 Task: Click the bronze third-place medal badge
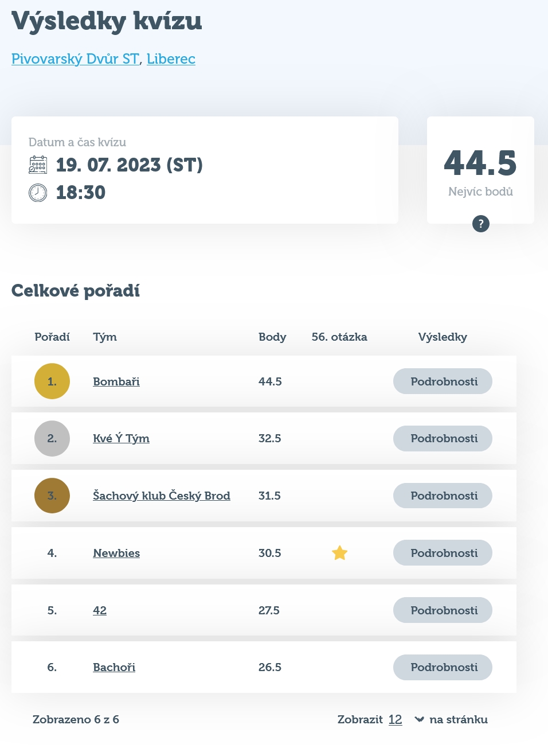point(52,496)
